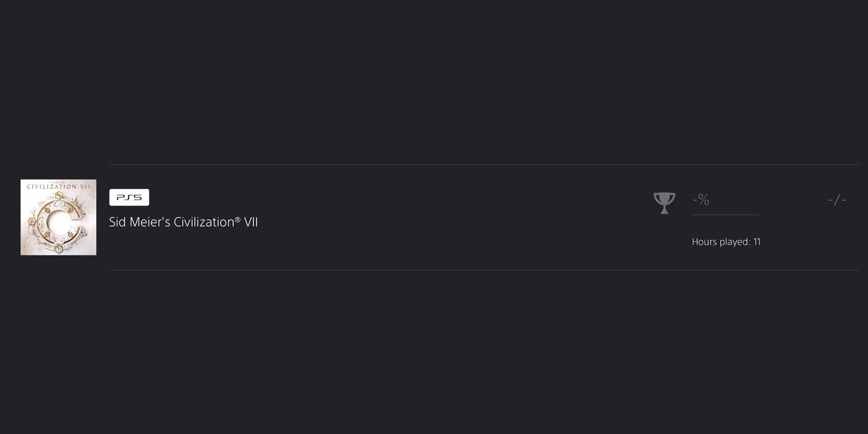Image resolution: width=868 pixels, height=434 pixels.
Task: Click the "-/-" trophy count
Action: 837,200
